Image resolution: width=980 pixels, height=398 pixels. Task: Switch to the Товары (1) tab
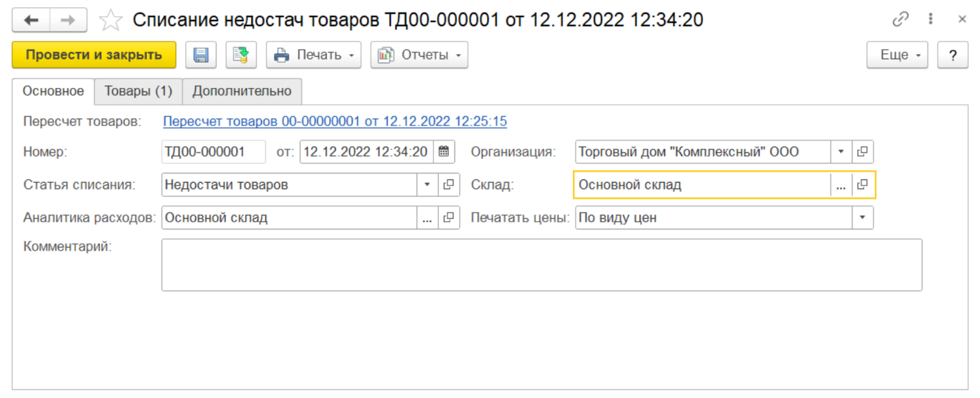(139, 91)
